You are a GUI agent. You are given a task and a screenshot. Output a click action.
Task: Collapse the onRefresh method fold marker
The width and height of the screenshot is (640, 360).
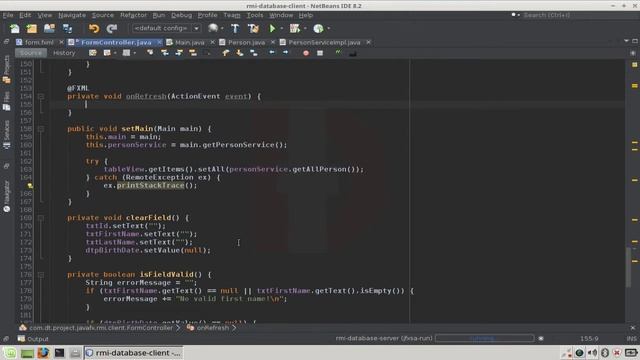pyautogui.click(x=41, y=96)
